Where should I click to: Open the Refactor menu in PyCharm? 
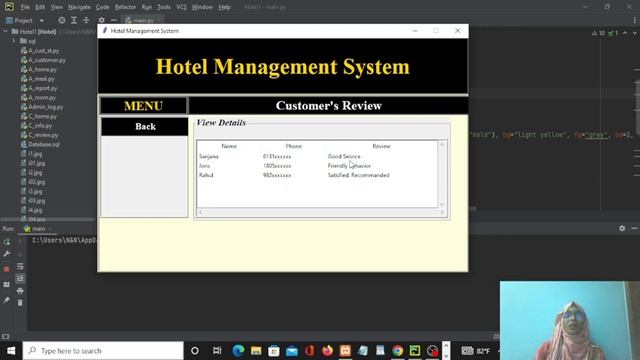[x=125, y=7]
